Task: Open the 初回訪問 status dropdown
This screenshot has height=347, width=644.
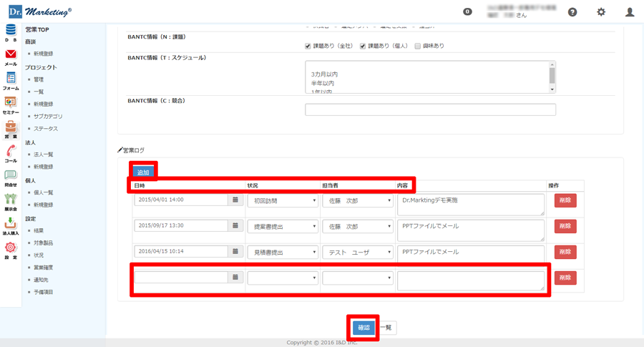Action: point(283,201)
